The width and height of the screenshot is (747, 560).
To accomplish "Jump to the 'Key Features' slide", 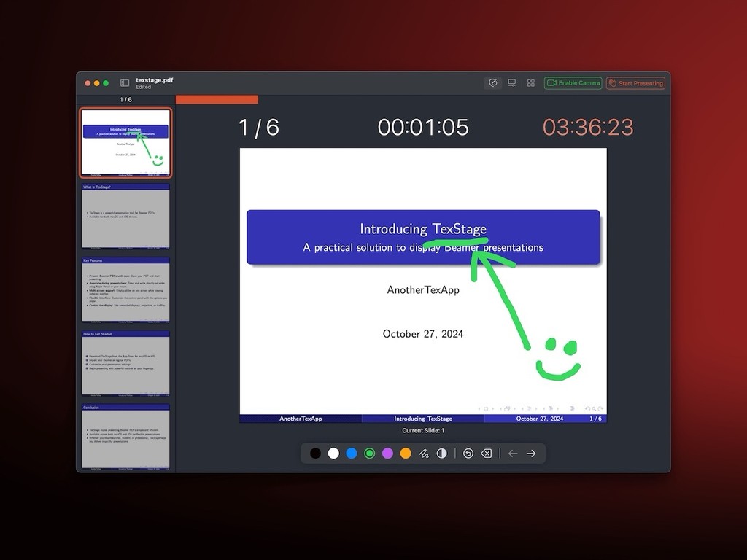I will click(125, 291).
